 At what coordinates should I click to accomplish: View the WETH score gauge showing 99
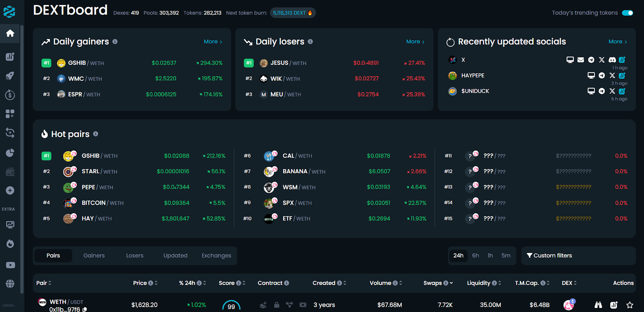click(x=231, y=305)
